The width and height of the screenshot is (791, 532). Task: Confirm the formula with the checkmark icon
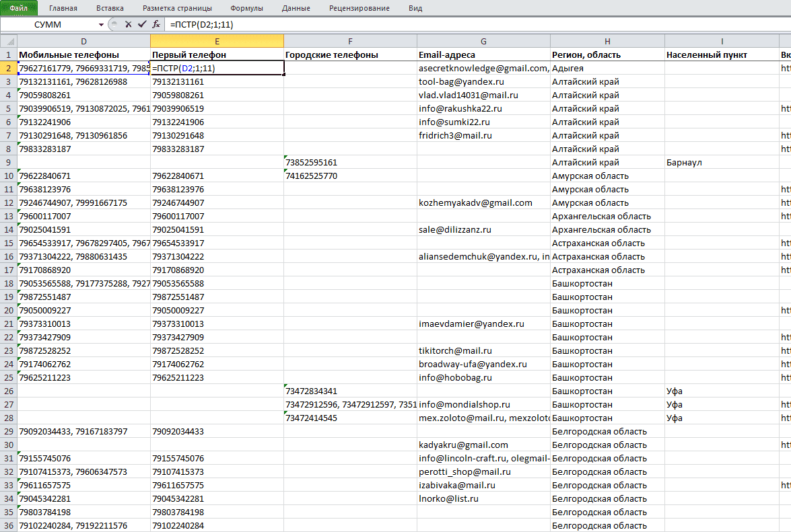coord(142,24)
